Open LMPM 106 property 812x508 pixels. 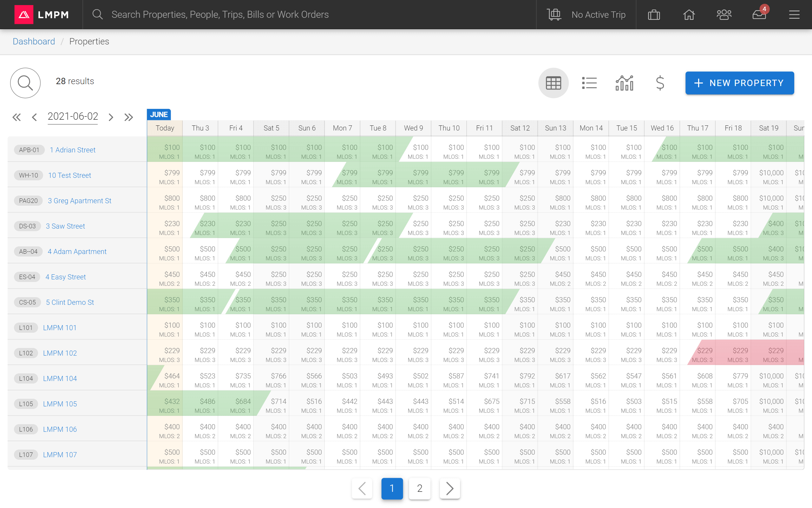click(60, 429)
